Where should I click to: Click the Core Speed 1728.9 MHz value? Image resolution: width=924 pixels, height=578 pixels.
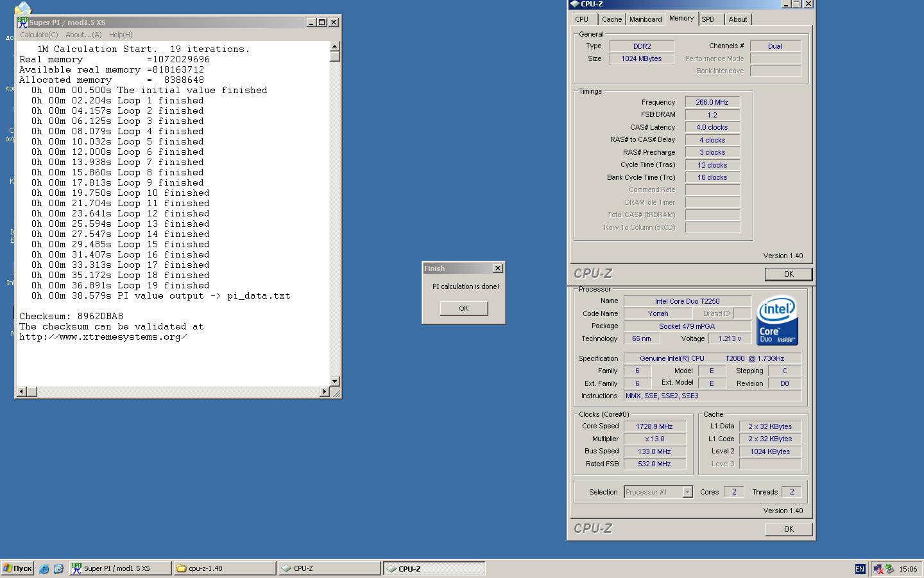point(654,426)
